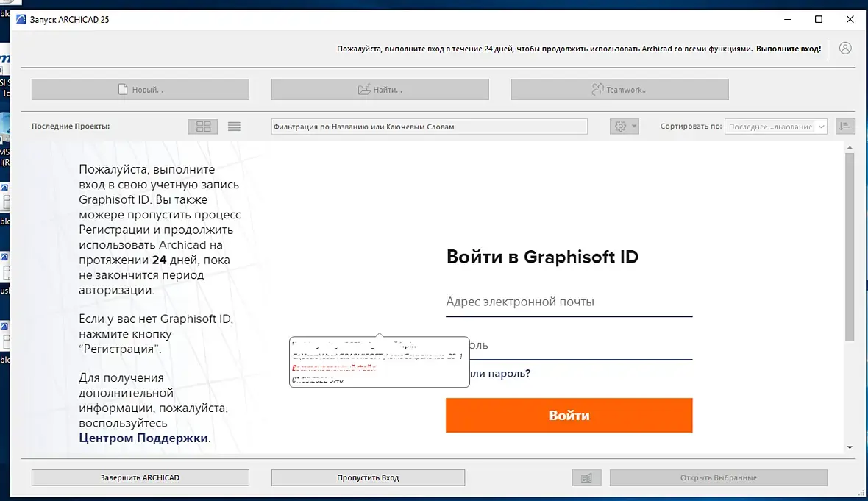Click the forgot password link

coord(500,374)
